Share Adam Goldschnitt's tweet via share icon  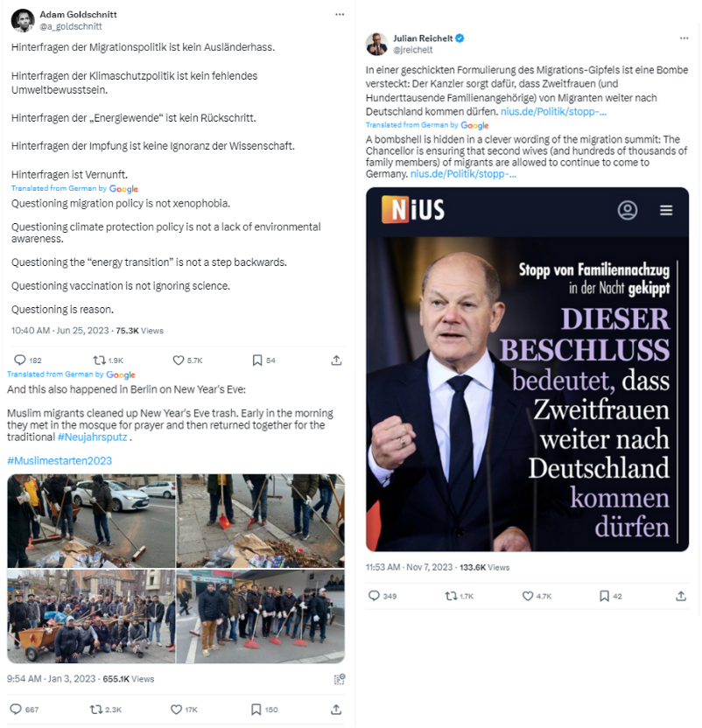[336, 360]
